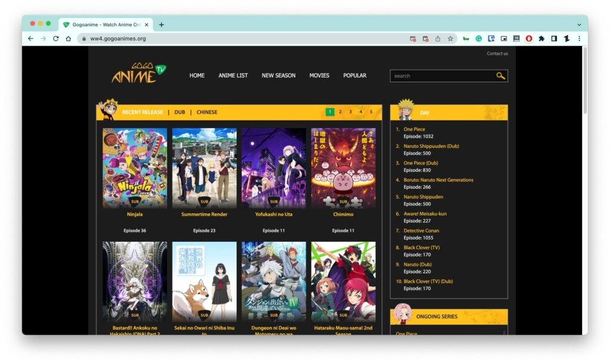Open the Extensions puzzle-piece menu
This screenshot has width=610, height=364.
[541, 39]
